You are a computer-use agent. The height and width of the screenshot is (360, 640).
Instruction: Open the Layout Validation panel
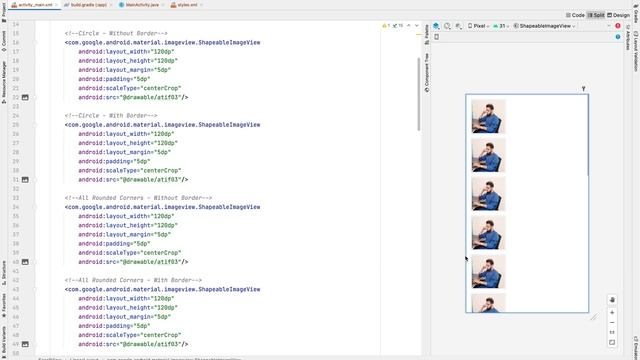636,51
